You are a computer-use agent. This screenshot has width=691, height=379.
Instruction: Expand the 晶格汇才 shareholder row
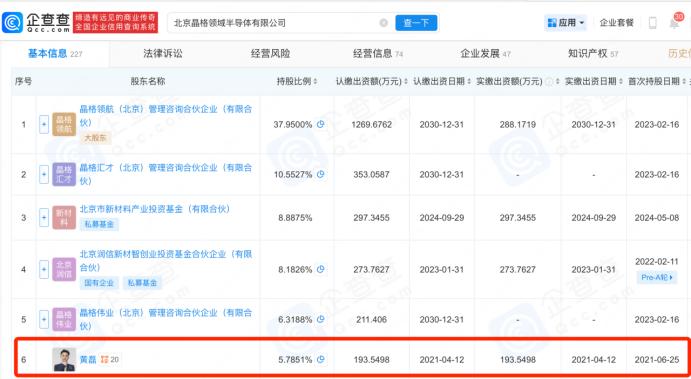pos(44,175)
